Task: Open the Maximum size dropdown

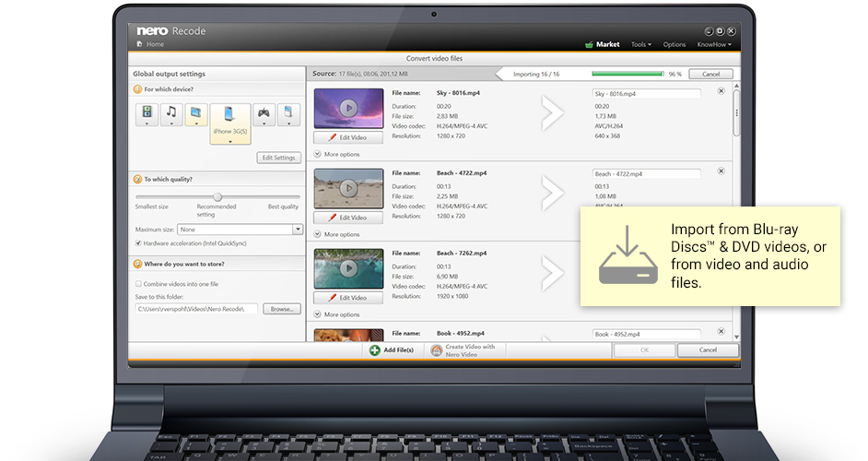Action: [x=298, y=230]
